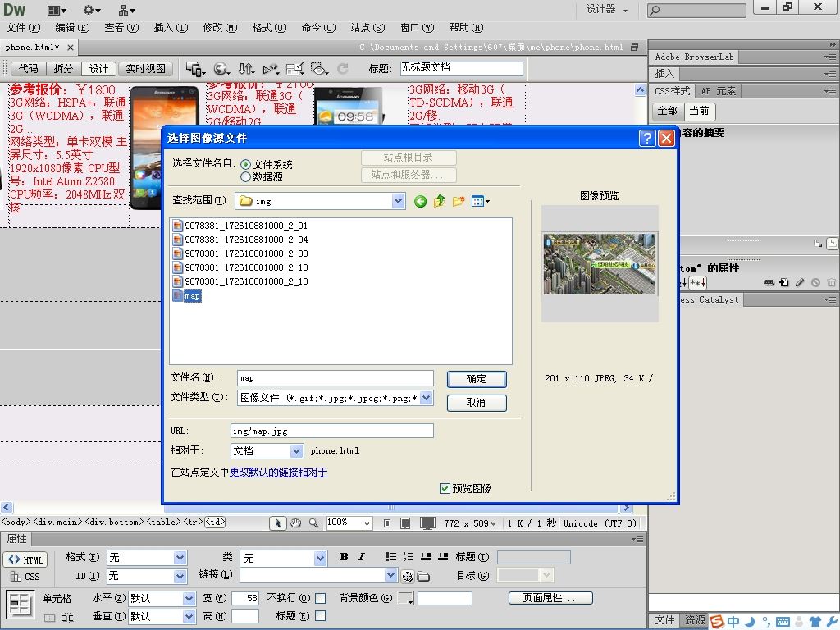
Task: Click the 更改默认的链接相对于 link
Action: (279, 472)
